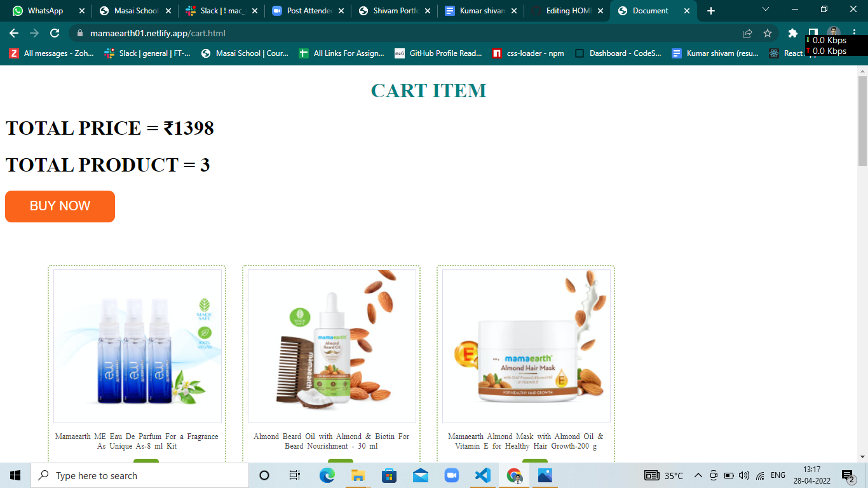Click the CART ITEM heading
This screenshot has width=868, height=488.
click(x=429, y=91)
